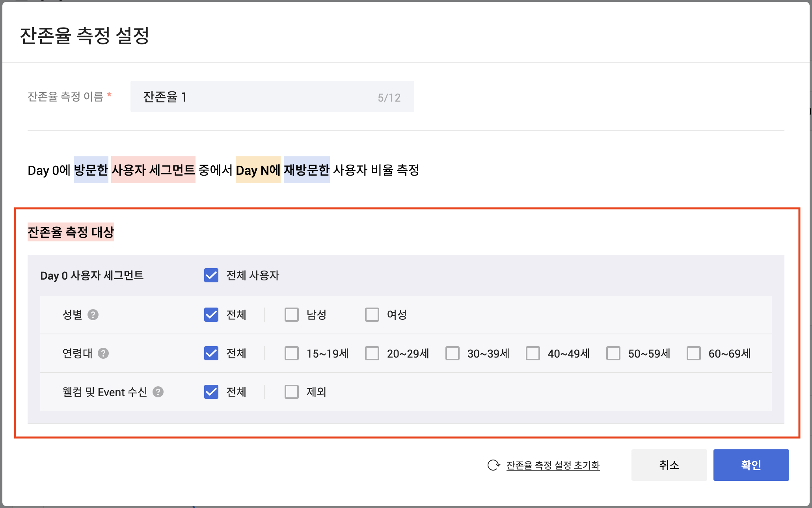Check the 50~59세 age option
This screenshot has height=508, width=812.
coord(613,353)
